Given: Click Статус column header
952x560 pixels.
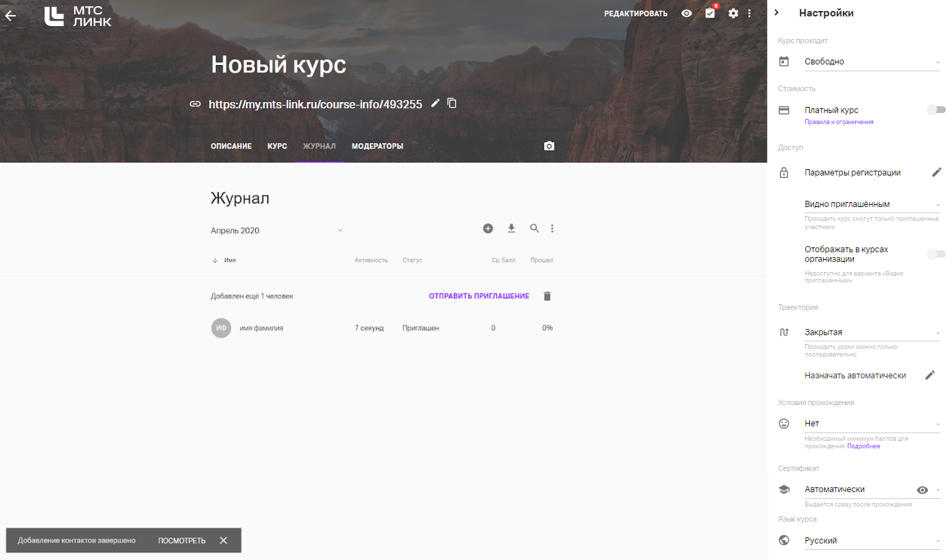Looking at the screenshot, I should [x=412, y=260].
